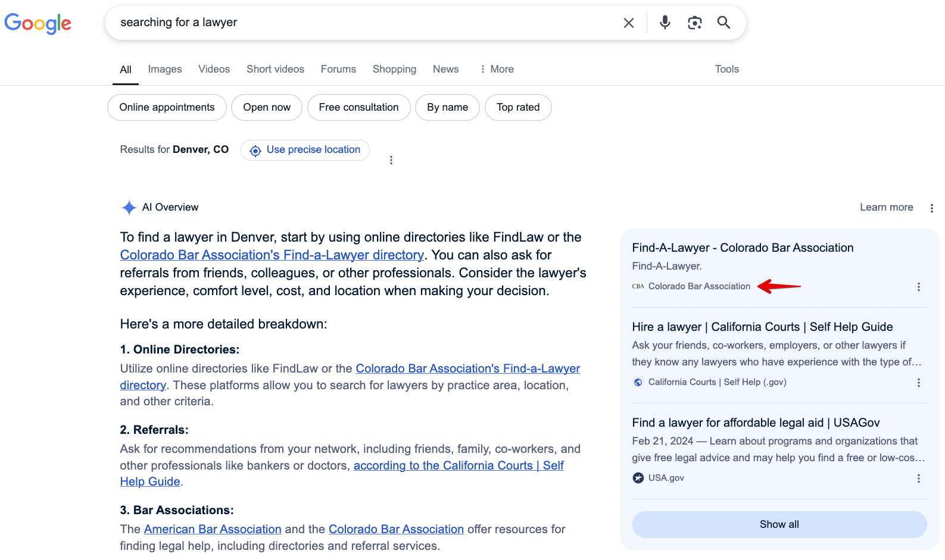Expand the More search categories menu
This screenshot has height=560, width=945.
click(x=497, y=69)
